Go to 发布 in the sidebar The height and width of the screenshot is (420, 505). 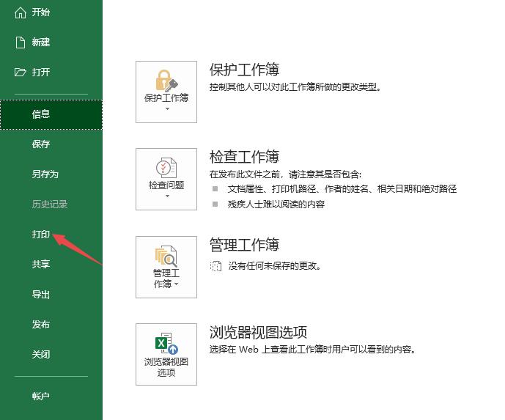40,324
